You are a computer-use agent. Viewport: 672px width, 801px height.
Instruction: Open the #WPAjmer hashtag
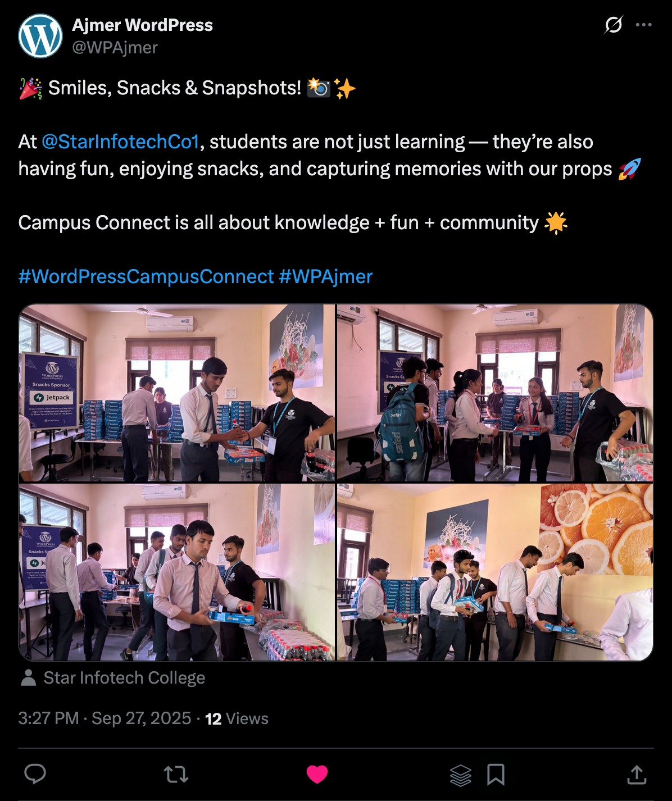326,276
